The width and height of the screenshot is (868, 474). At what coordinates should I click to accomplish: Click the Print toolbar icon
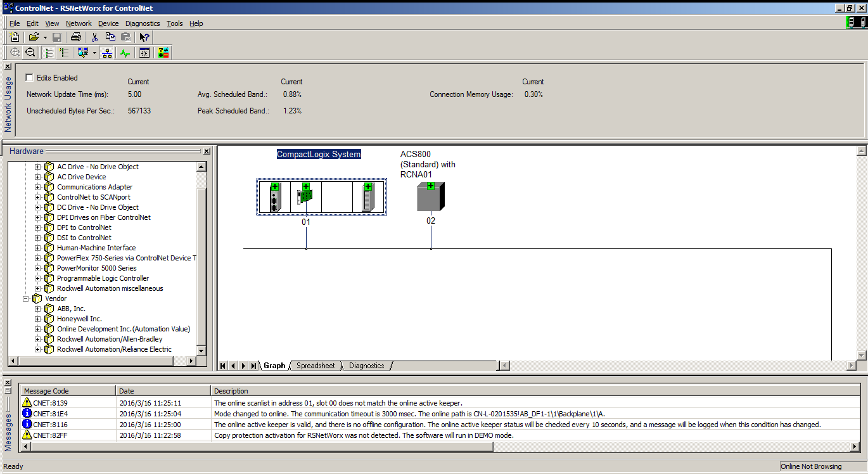(76, 37)
